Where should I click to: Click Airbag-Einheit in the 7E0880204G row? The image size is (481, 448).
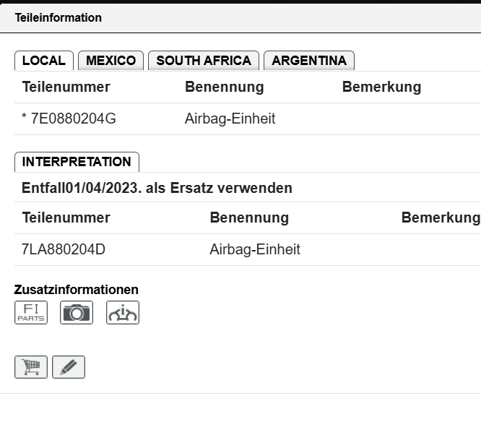coord(230,119)
